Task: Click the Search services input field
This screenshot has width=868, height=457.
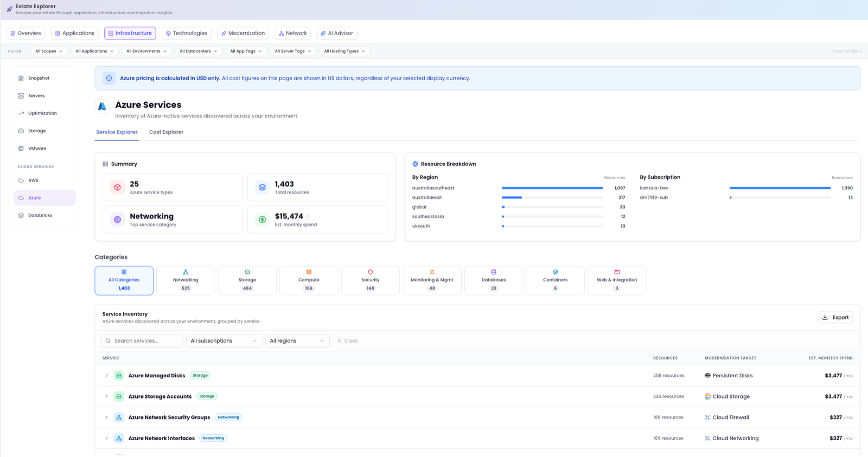Action: [x=142, y=341]
